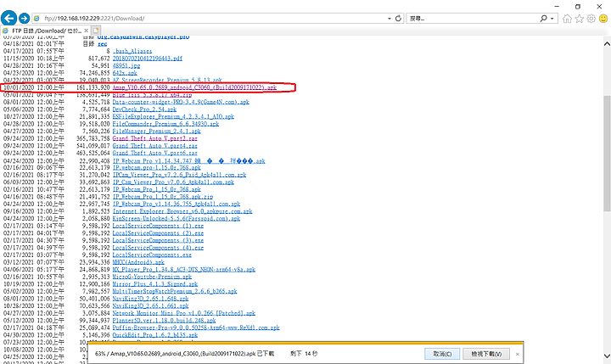Viewport: 611px width, 364px height.
Task: Download MHCC(Android).apk link
Action: pos(138,262)
